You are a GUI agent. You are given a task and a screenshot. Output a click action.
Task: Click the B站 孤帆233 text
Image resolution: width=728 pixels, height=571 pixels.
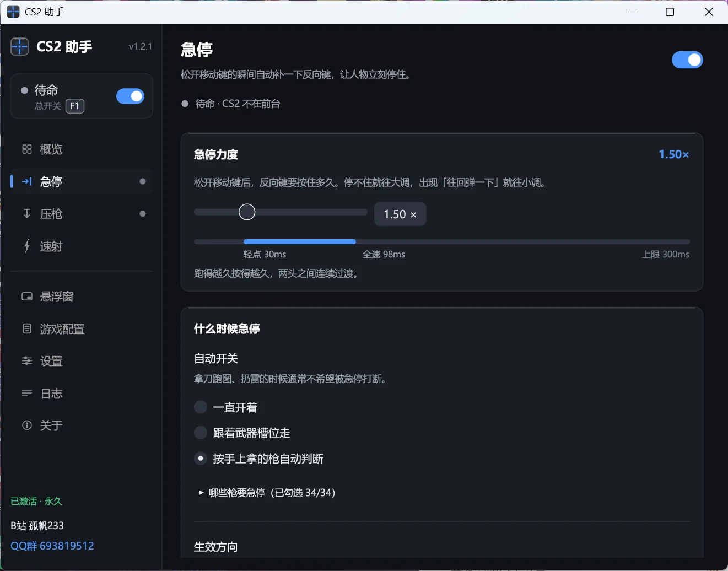(x=37, y=525)
